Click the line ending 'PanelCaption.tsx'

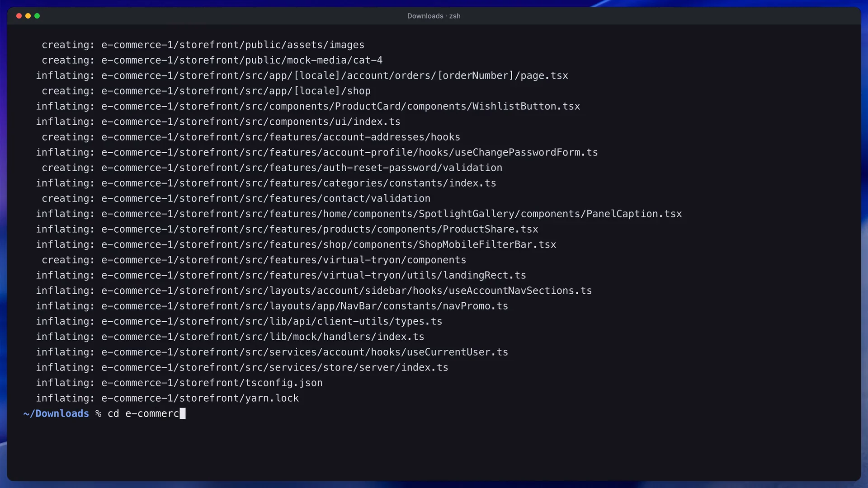(359, 214)
